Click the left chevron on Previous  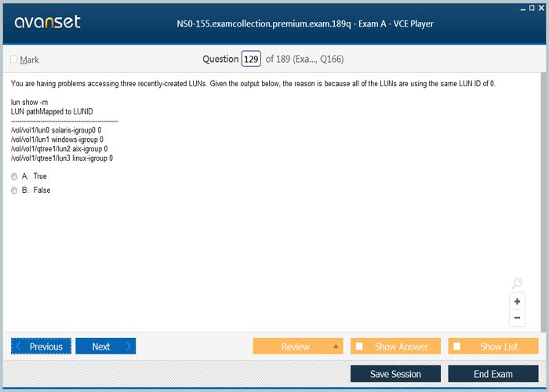(x=19, y=347)
